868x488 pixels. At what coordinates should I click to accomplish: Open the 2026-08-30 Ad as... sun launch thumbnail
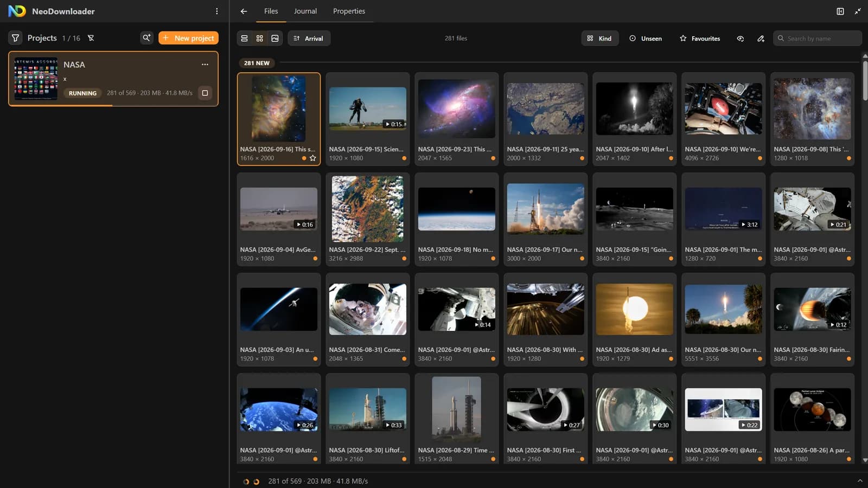coord(635,310)
